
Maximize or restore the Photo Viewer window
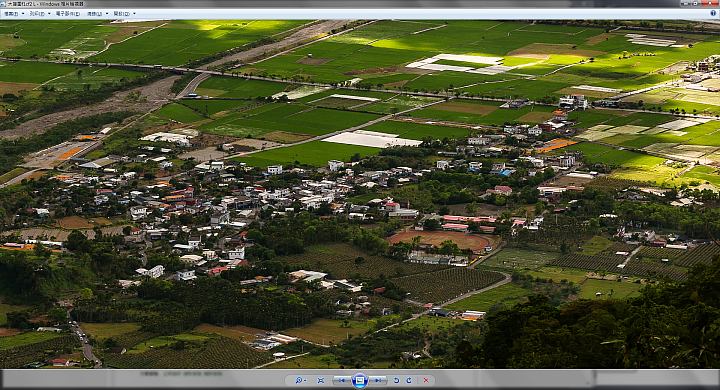695,3
